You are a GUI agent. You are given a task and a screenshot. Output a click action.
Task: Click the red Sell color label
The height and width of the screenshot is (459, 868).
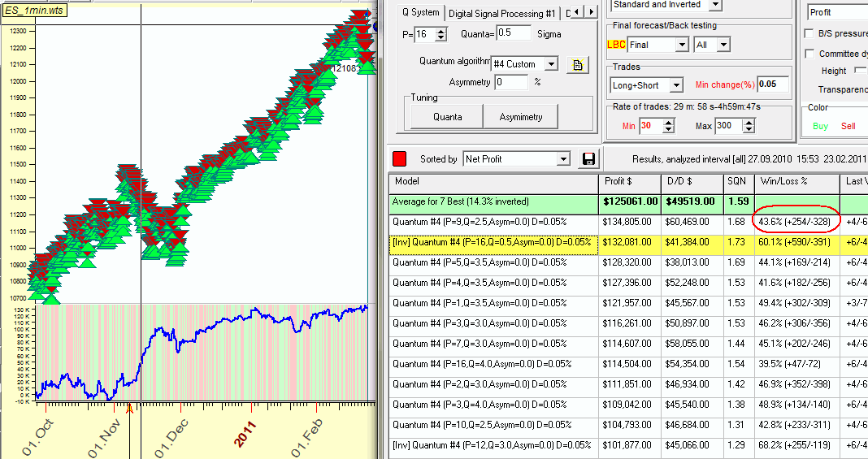pyautogui.click(x=848, y=126)
